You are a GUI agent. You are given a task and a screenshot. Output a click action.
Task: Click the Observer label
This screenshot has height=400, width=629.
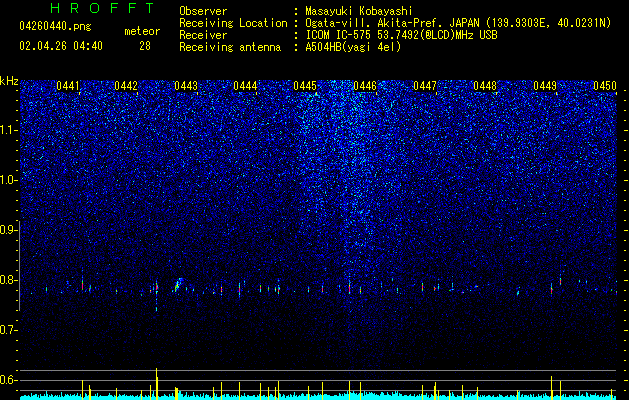pos(203,11)
